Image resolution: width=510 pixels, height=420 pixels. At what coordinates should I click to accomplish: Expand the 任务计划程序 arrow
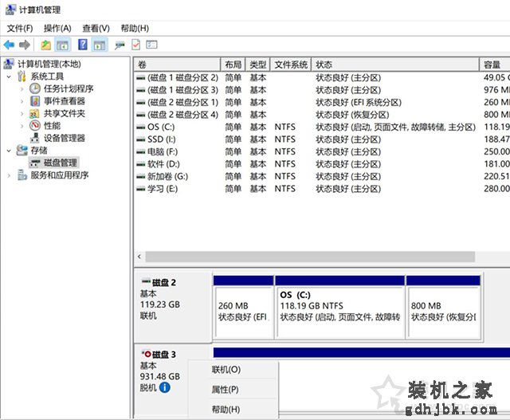pos(22,88)
